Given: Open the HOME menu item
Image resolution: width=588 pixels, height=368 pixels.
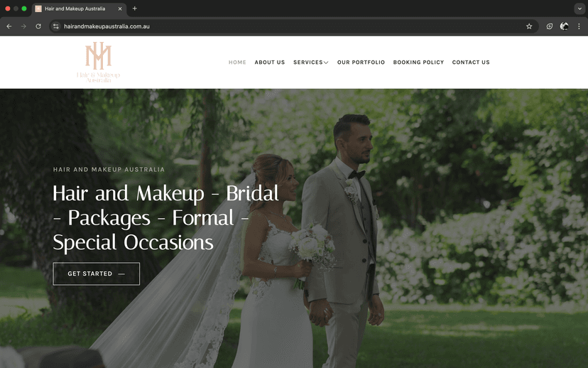Looking at the screenshot, I should [237, 63].
